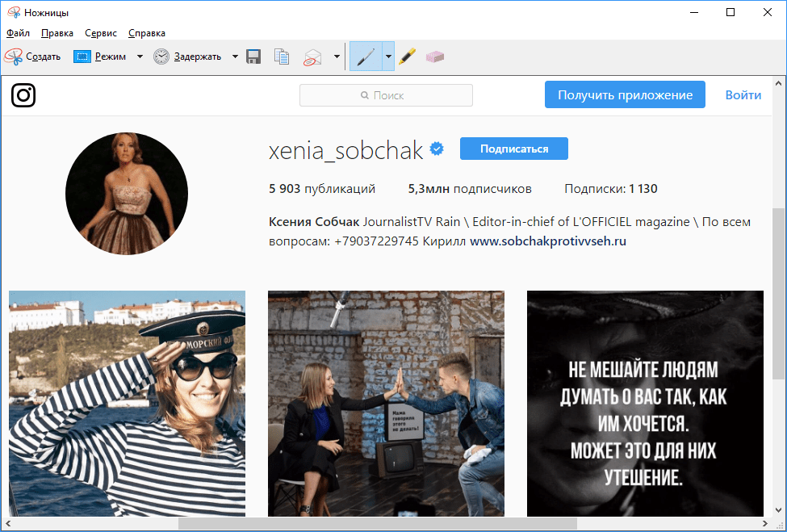The width and height of the screenshot is (787, 532).
Task: Click the Подписаться follow button
Action: [x=513, y=149]
